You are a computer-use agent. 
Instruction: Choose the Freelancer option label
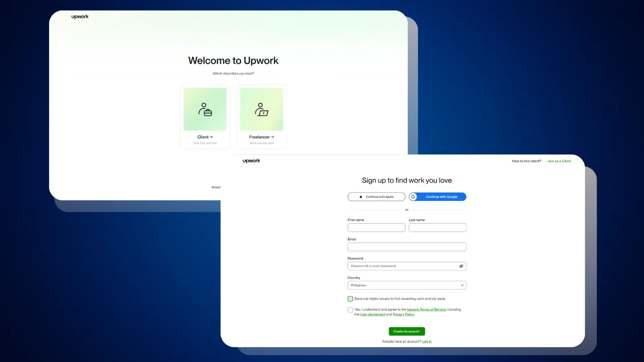coord(262,137)
